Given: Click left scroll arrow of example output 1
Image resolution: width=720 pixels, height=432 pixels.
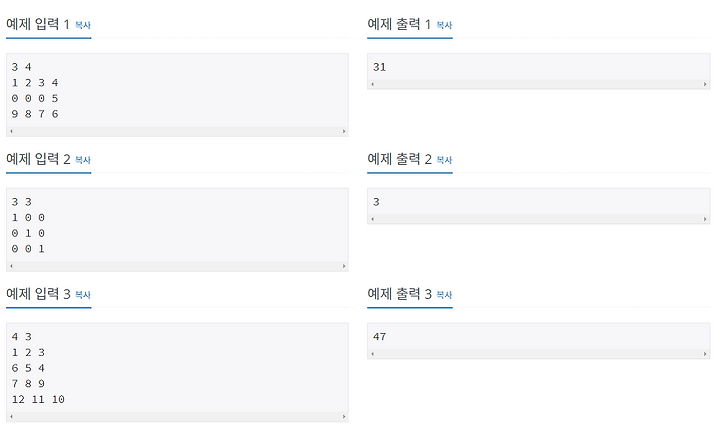Looking at the screenshot, I should tap(372, 84).
